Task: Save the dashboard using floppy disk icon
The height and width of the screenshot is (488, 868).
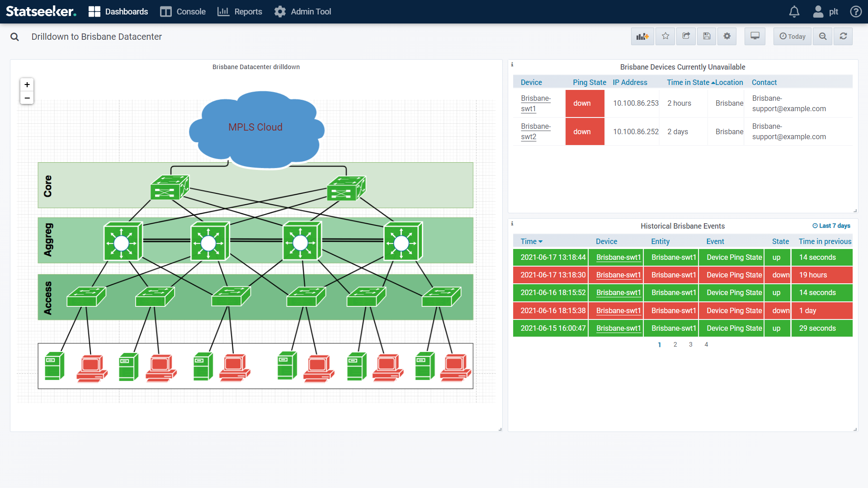Action: click(707, 37)
